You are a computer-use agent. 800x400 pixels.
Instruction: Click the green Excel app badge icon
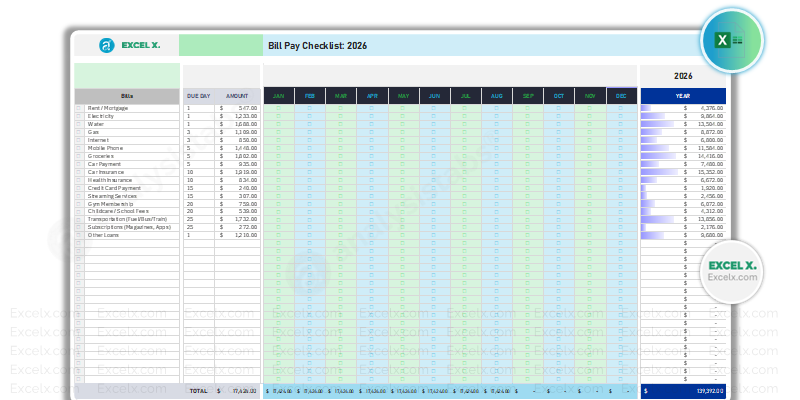(731, 40)
